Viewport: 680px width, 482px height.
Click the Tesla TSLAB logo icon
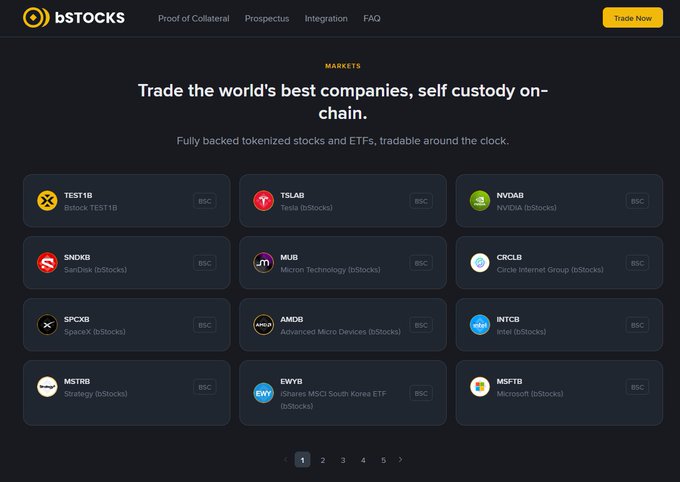point(263,201)
